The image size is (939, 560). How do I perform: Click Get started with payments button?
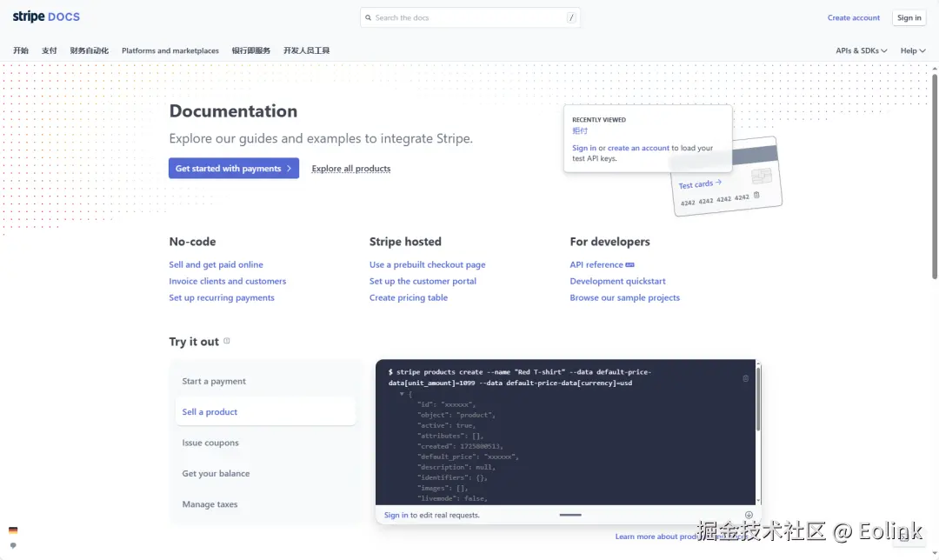click(234, 169)
